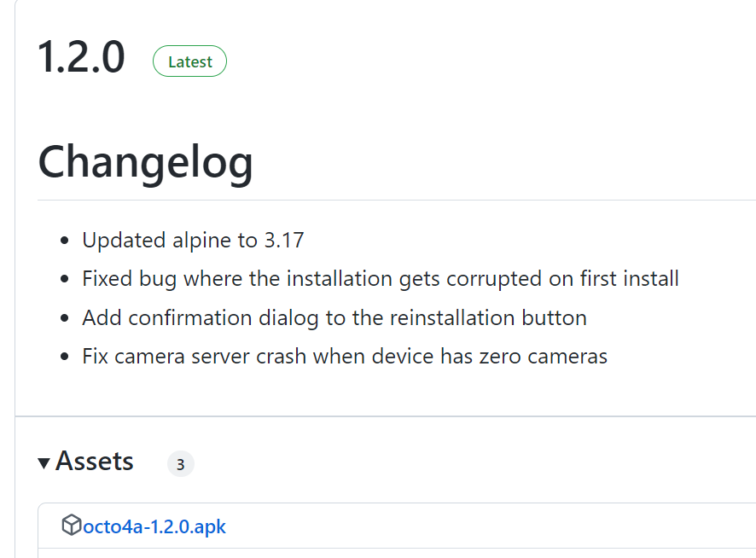Screen dimensions: 756x558
Task: Click the version number '3.17' in the changelog
Action: [x=284, y=240]
